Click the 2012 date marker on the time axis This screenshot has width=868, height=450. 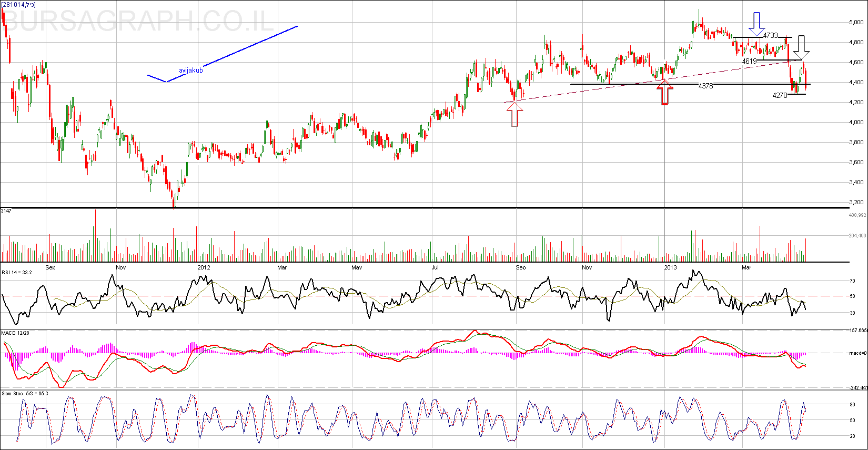(x=204, y=267)
